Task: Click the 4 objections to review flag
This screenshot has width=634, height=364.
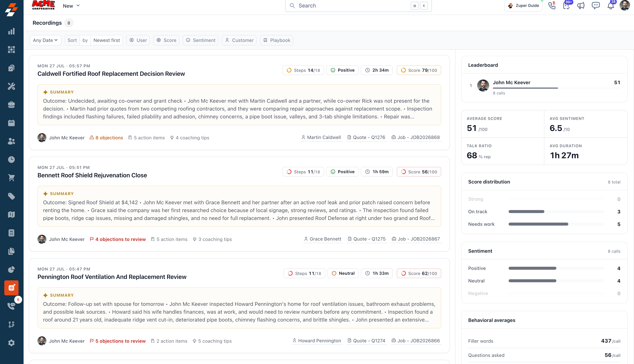Action: [x=118, y=239]
